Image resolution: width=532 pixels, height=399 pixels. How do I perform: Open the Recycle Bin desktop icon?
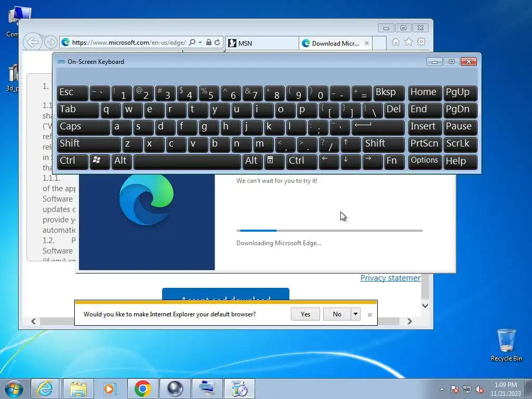point(506,345)
